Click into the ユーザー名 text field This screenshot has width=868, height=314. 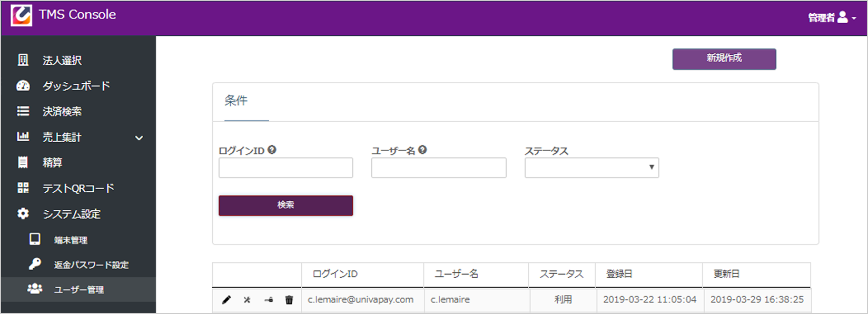click(438, 168)
